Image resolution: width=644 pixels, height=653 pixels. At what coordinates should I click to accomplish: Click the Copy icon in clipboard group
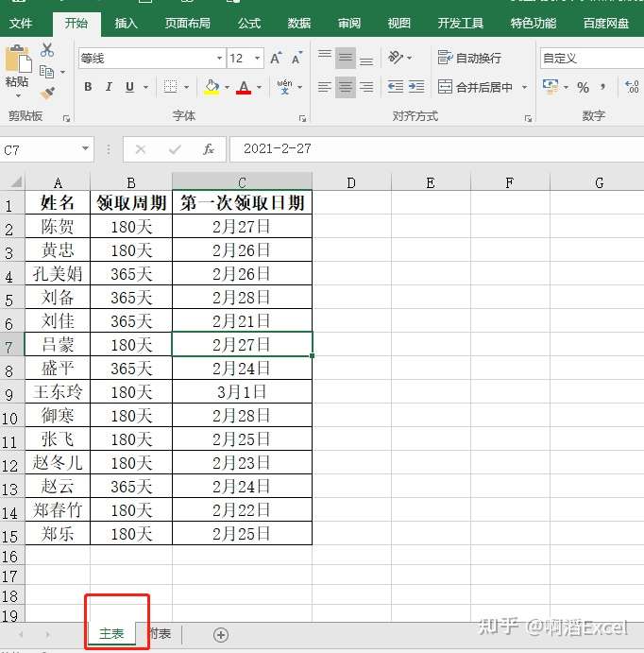click(46, 72)
